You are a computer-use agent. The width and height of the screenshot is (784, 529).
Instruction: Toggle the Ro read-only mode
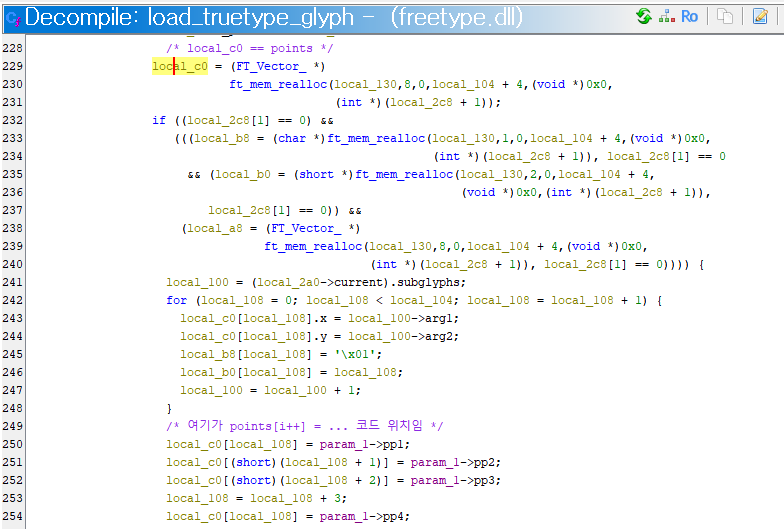tap(690, 17)
